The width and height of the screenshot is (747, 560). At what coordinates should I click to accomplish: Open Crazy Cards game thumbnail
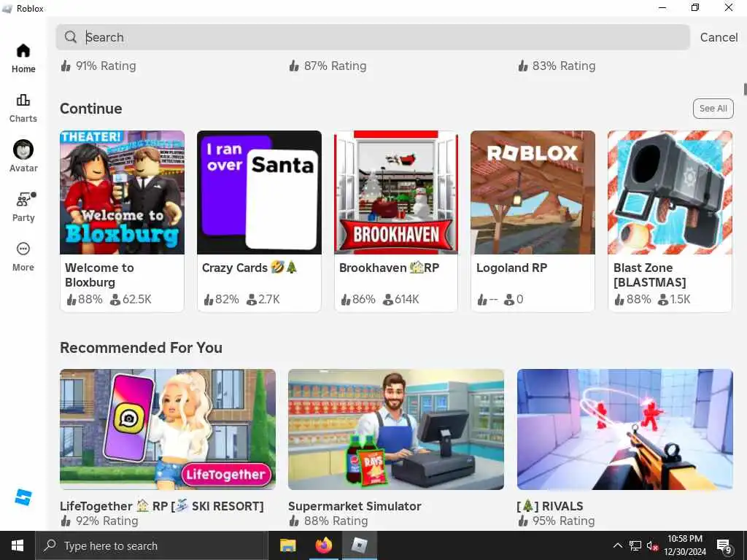point(259,192)
